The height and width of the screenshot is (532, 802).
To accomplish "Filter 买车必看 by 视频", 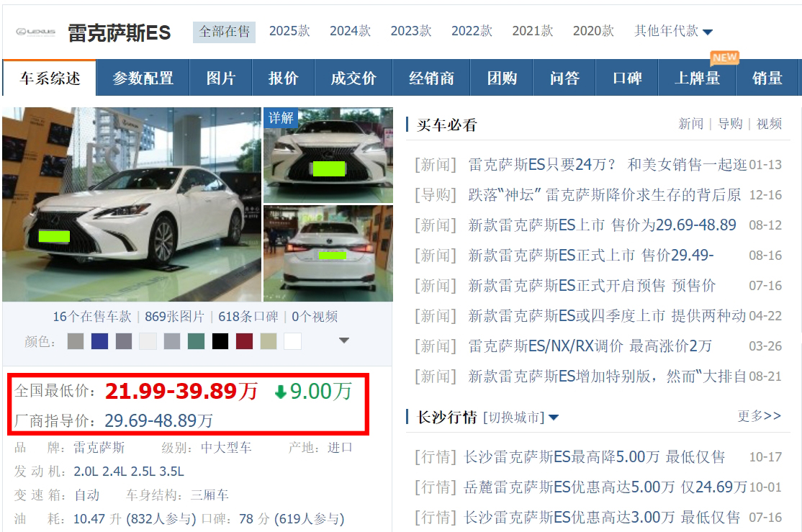I will [769, 124].
